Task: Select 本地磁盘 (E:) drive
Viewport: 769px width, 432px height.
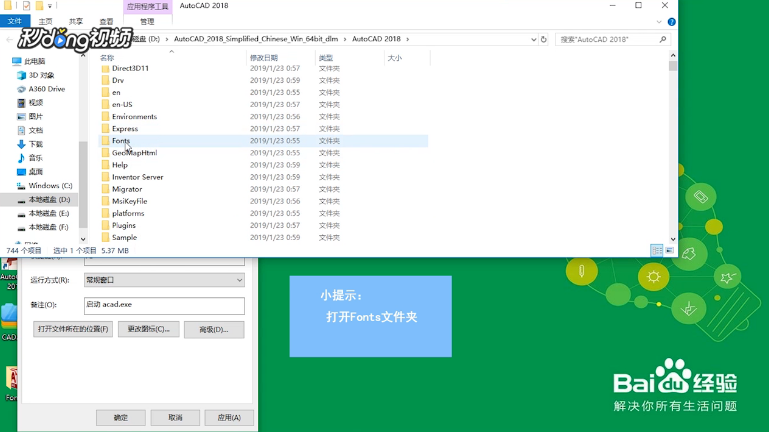Action: (x=49, y=213)
